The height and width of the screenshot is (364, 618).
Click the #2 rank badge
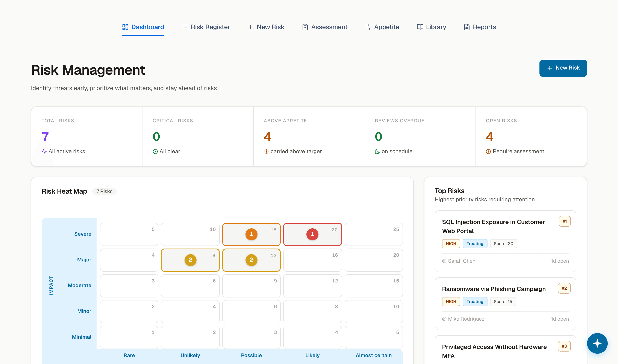click(564, 288)
